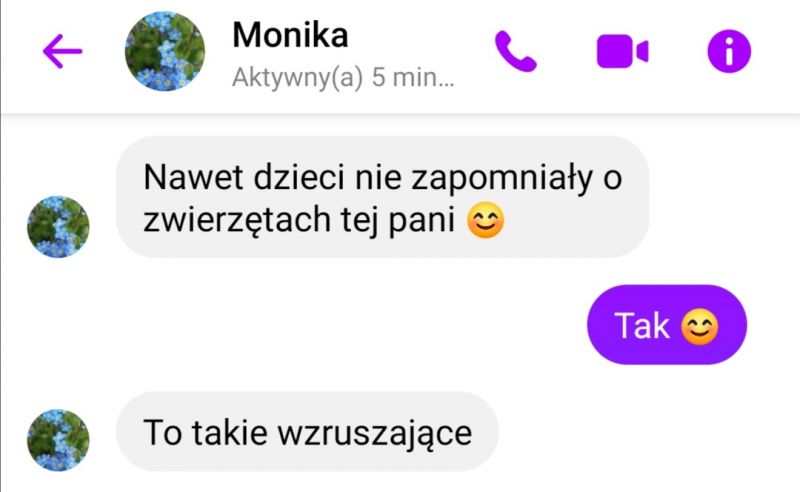Select the "To takie wzruszające" message bubble
Screen dimensions: 800x492
click(307, 432)
